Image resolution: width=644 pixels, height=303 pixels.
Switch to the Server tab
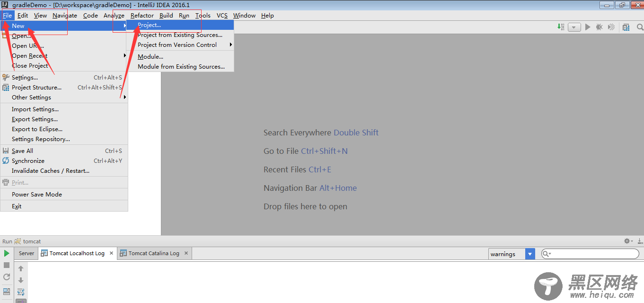26,253
